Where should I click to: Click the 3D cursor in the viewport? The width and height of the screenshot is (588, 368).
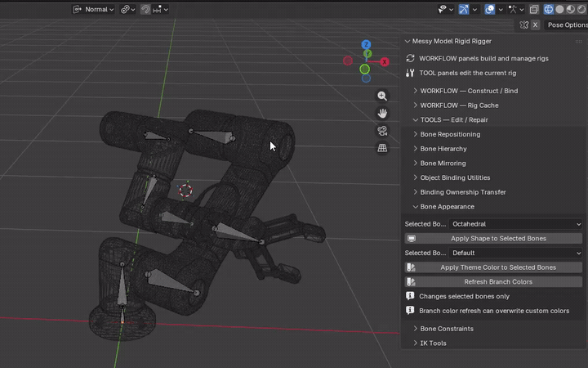[185, 191]
